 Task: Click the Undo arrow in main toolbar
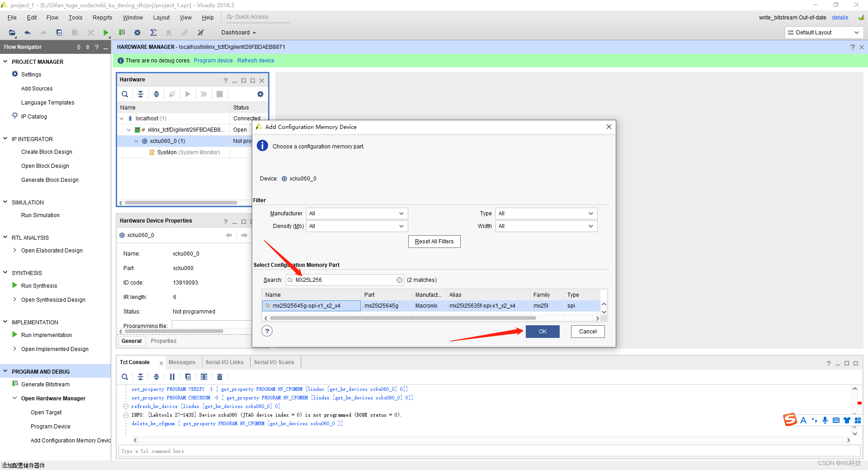(x=28, y=33)
